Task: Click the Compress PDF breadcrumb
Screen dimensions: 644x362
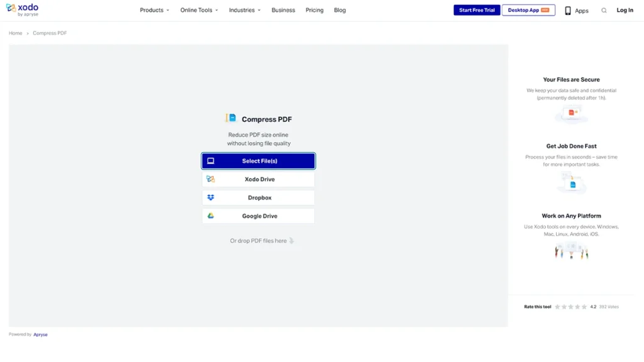Action: click(x=50, y=33)
